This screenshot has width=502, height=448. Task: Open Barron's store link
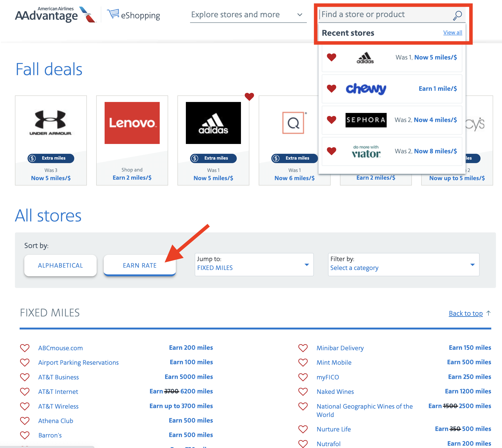click(50, 435)
